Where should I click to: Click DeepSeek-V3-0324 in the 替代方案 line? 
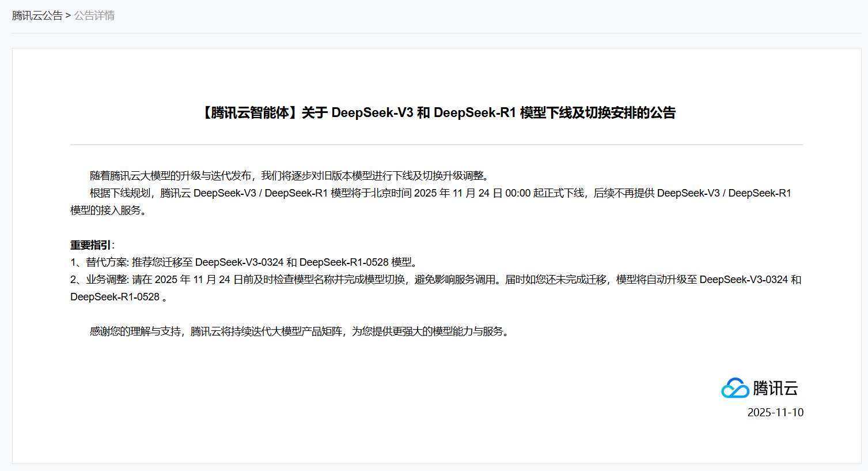tap(239, 262)
